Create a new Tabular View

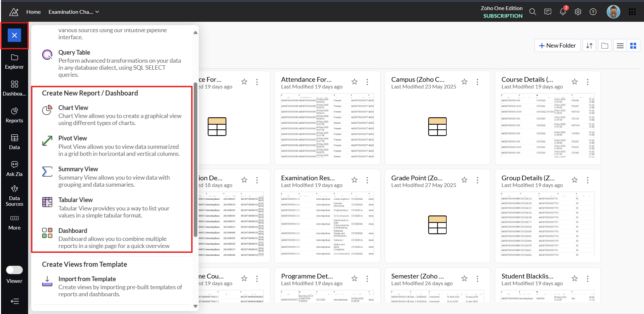(112, 207)
